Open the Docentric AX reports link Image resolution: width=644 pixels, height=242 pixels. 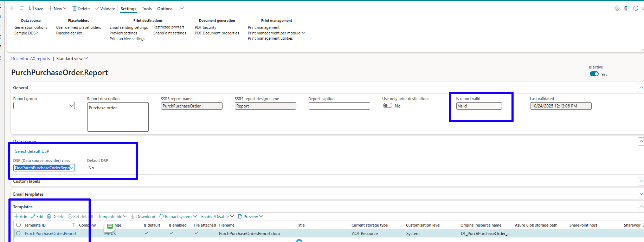[31, 59]
